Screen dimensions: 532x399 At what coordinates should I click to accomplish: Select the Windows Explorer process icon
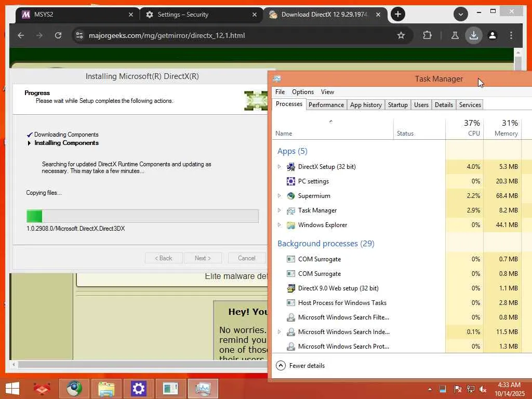[x=291, y=225]
